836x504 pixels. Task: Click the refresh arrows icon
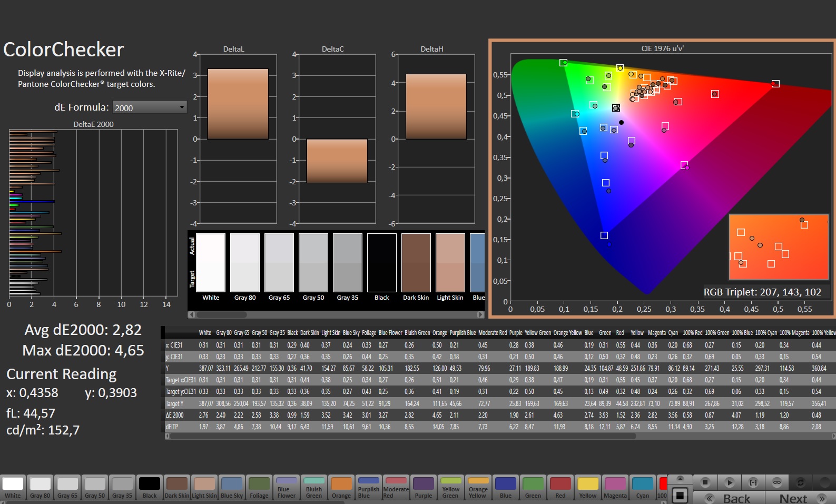(x=801, y=482)
